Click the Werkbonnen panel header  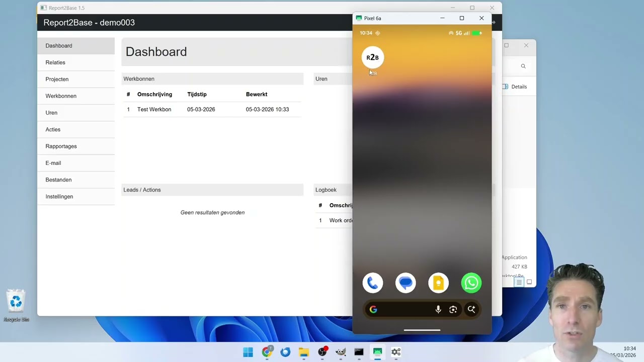pos(212,79)
